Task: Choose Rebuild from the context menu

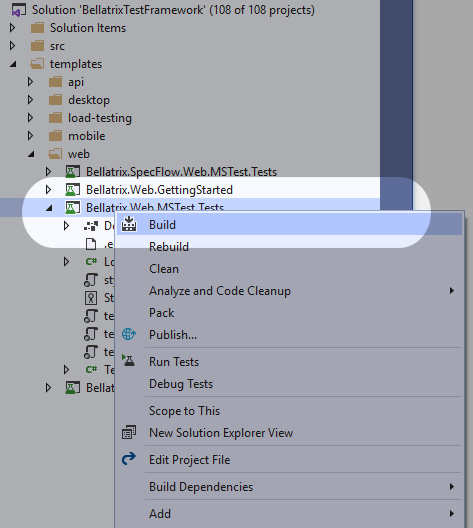Action: [289, 246]
